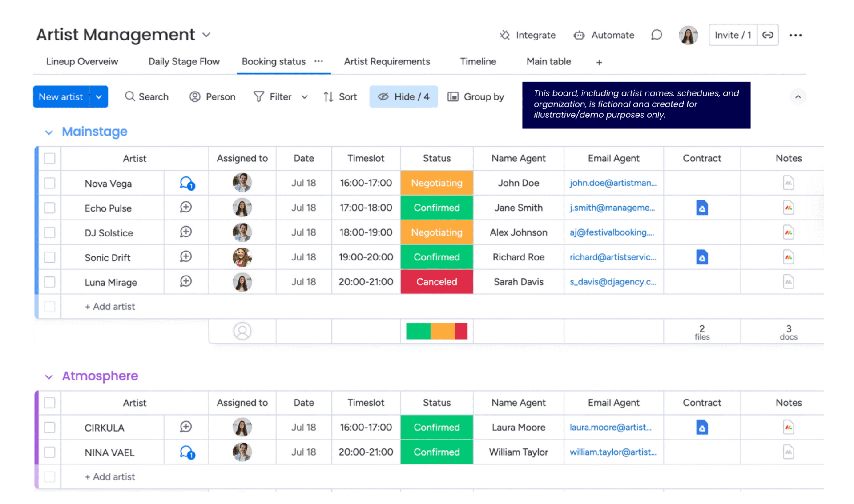
Task: Open the board discussion speech bubble
Action: tap(656, 35)
